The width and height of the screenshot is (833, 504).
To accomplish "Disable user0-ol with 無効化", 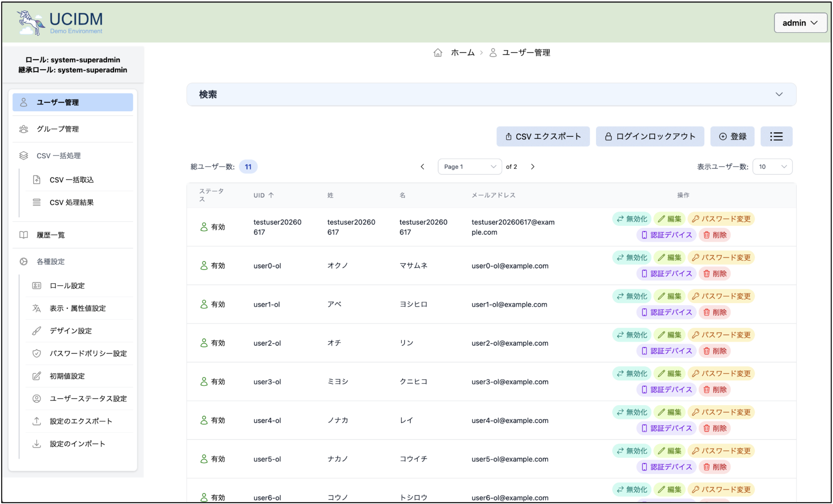I will click(631, 257).
